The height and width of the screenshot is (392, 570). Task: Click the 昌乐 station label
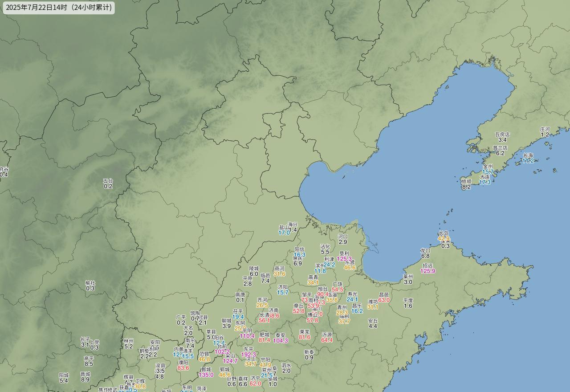coord(357,306)
